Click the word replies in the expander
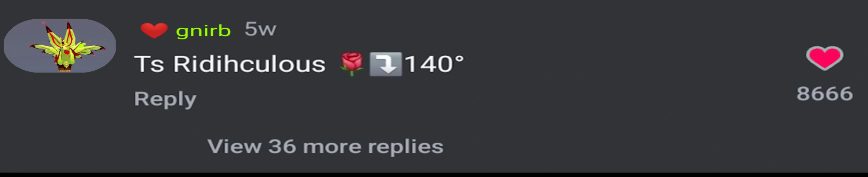The image size is (868, 177). click(x=406, y=147)
